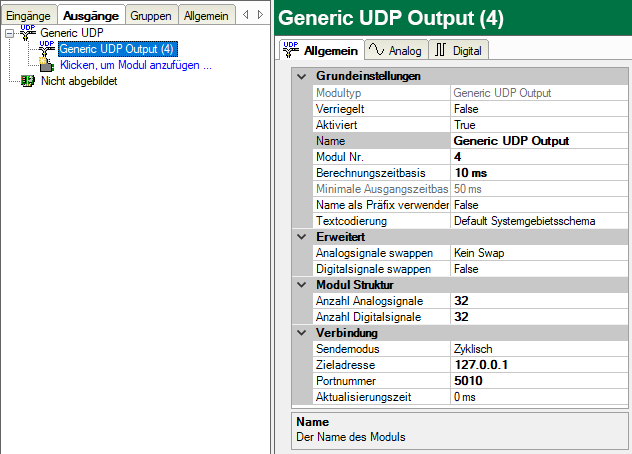This screenshot has width=632, height=454.
Task: Select the Allgemein properties tab under the green header
Action: tap(321, 50)
